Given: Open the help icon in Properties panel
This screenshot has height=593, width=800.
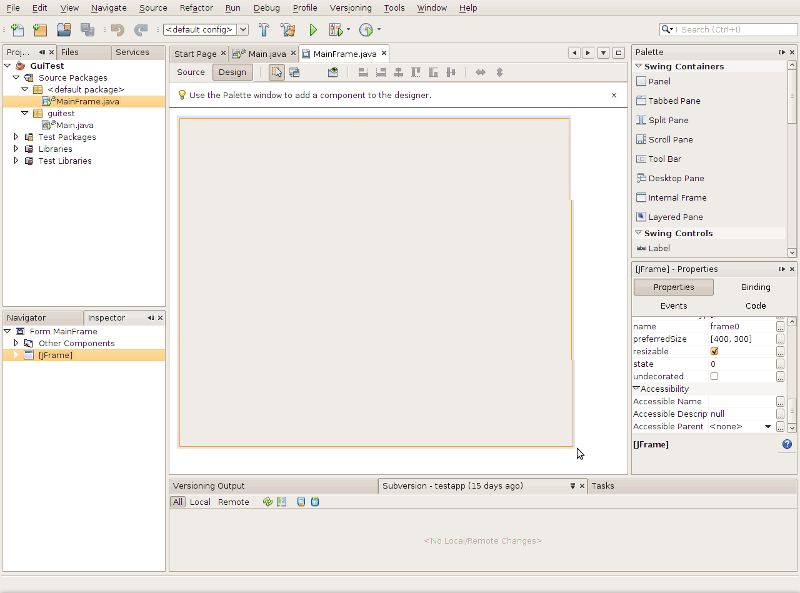Looking at the screenshot, I should click(787, 444).
